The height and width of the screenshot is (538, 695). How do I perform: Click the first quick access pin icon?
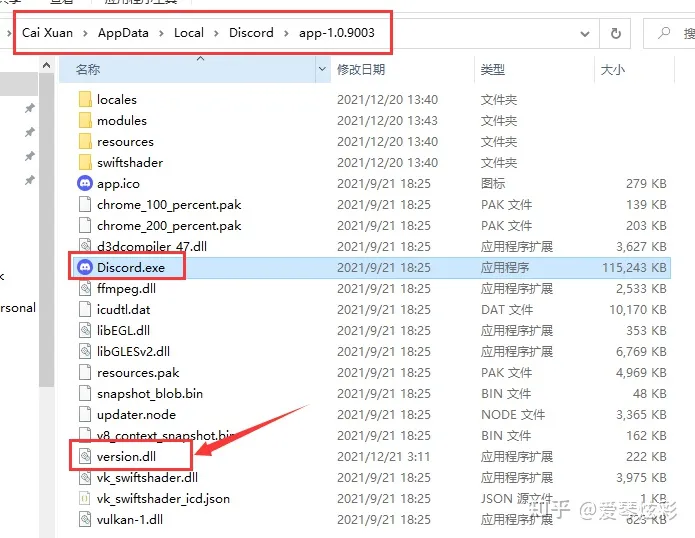(x=29, y=108)
